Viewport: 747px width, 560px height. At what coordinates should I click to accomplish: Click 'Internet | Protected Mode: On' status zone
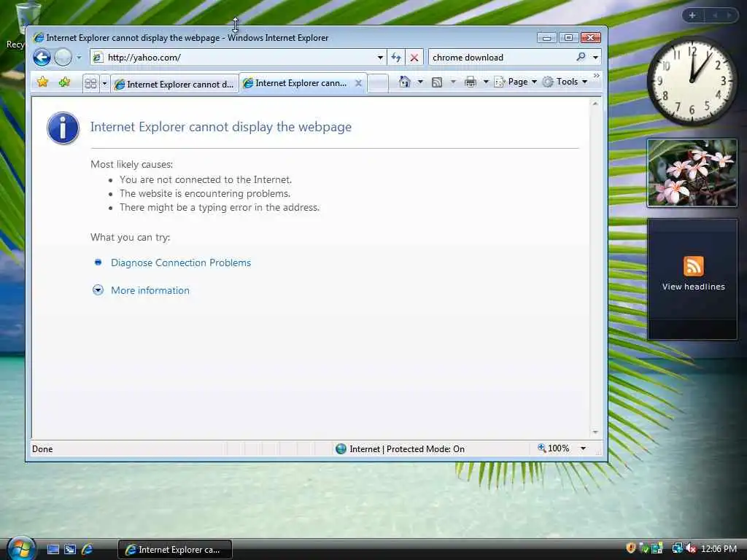[x=406, y=449]
